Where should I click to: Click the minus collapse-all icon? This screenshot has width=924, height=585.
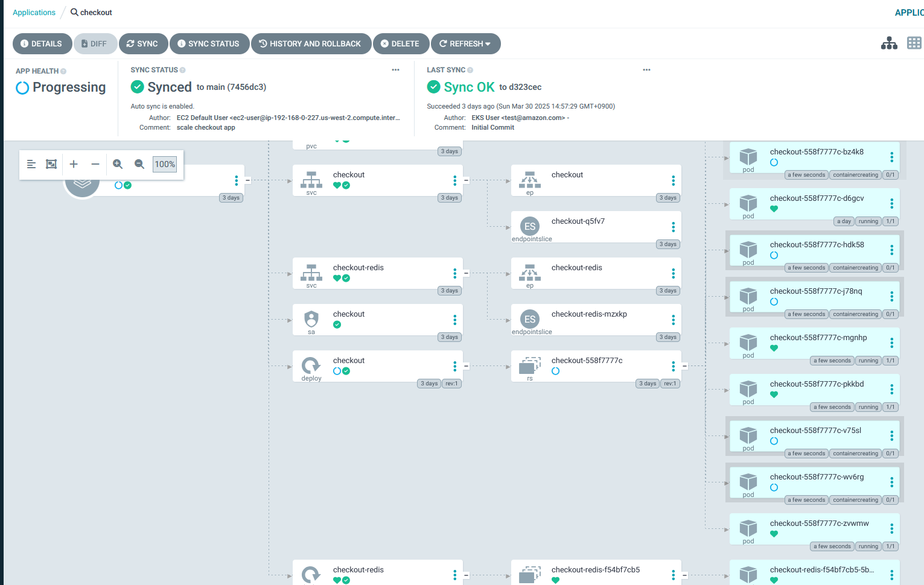(x=95, y=164)
